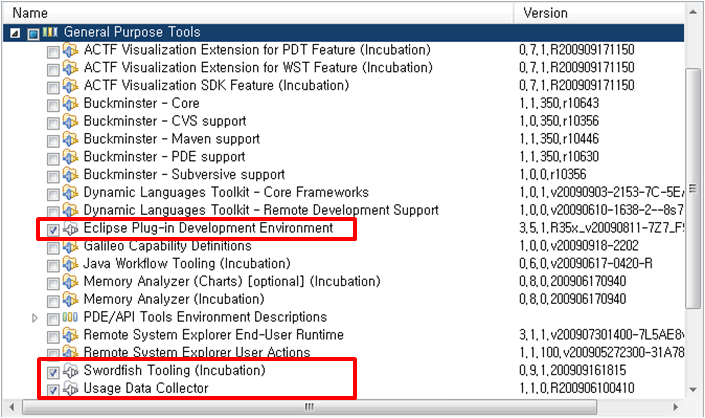This screenshot has width=705, height=418.
Task: Click the Usage Data Collector feature icon
Action: [70, 389]
